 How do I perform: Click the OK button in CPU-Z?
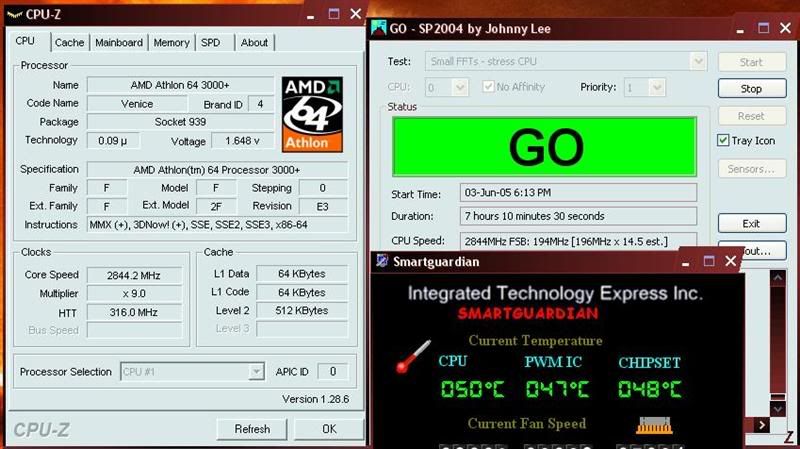(329, 429)
